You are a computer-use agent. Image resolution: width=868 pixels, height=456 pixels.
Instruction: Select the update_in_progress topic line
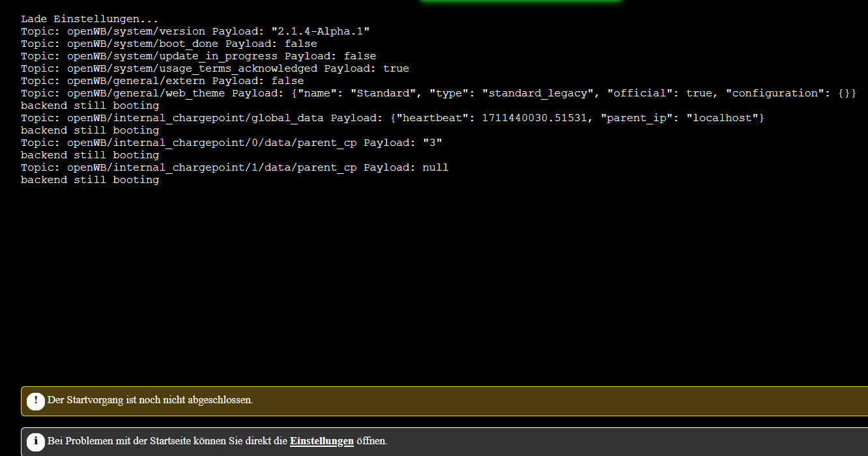click(x=198, y=56)
